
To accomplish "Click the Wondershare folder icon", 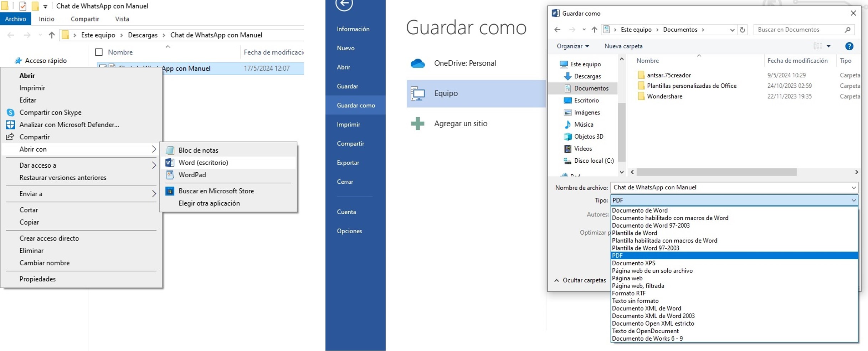I will [641, 96].
